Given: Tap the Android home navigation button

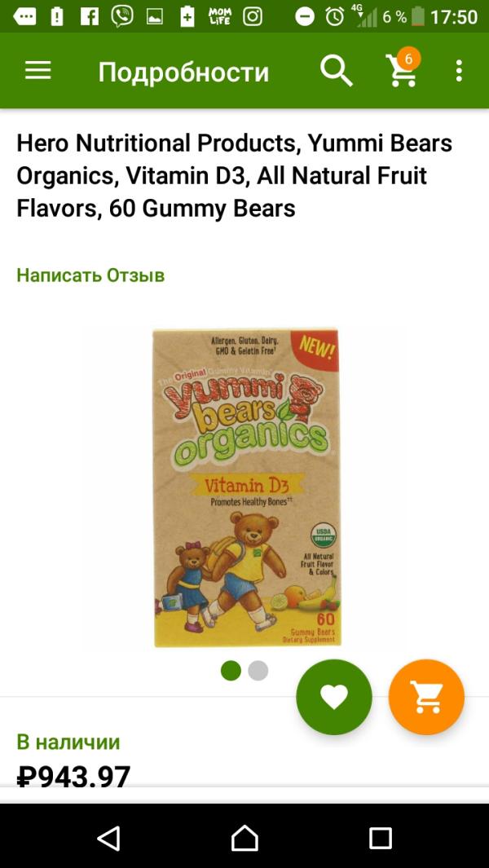Looking at the screenshot, I should tap(244, 838).
